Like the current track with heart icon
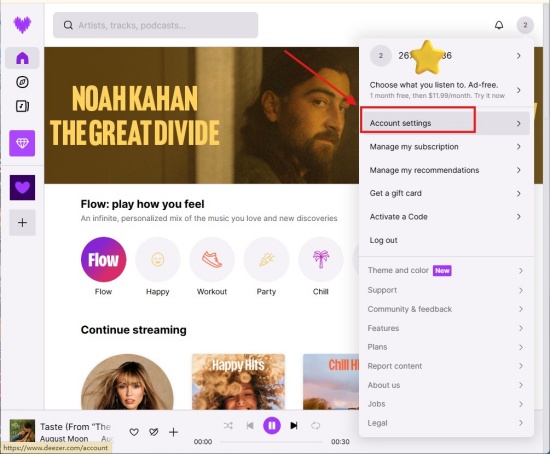This screenshot has height=454, width=550. click(x=134, y=432)
